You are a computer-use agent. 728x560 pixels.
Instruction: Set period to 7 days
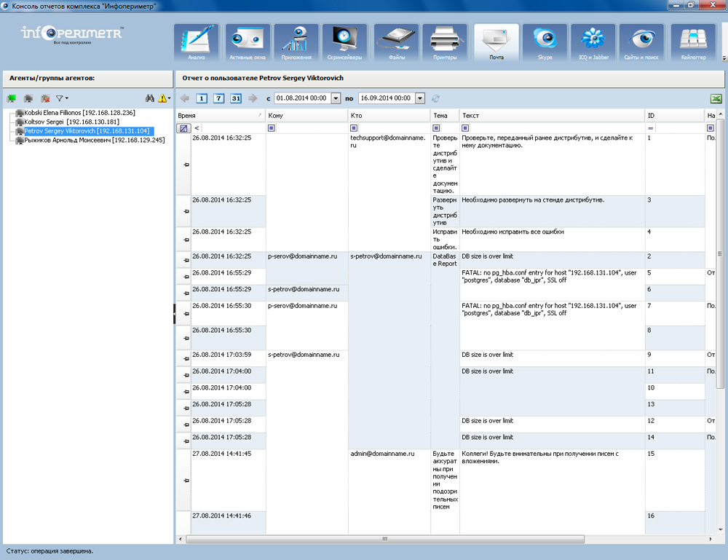click(x=218, y=98)
